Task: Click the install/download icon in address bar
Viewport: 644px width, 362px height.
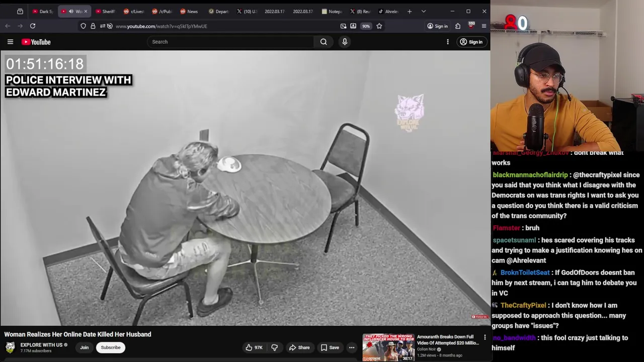Action: pos(353,26)
